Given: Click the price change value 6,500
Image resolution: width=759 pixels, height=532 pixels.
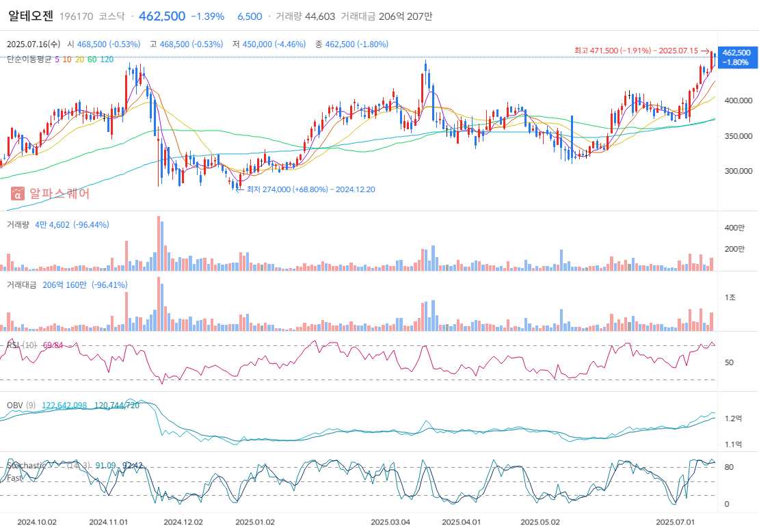Looking at the screenshot, I should [250, 16].
